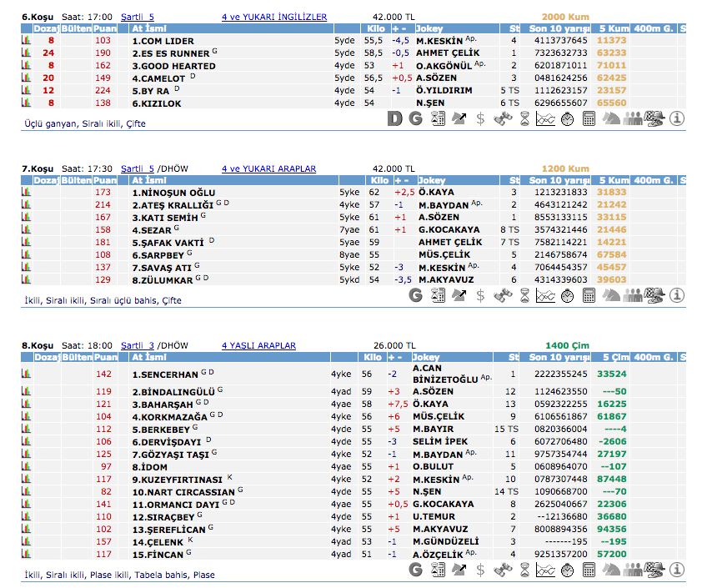Viewport: 702px width, 588px height.
Task: Click the 'Şartlı 3' link in race 8
Action: [x=138, y=345]
